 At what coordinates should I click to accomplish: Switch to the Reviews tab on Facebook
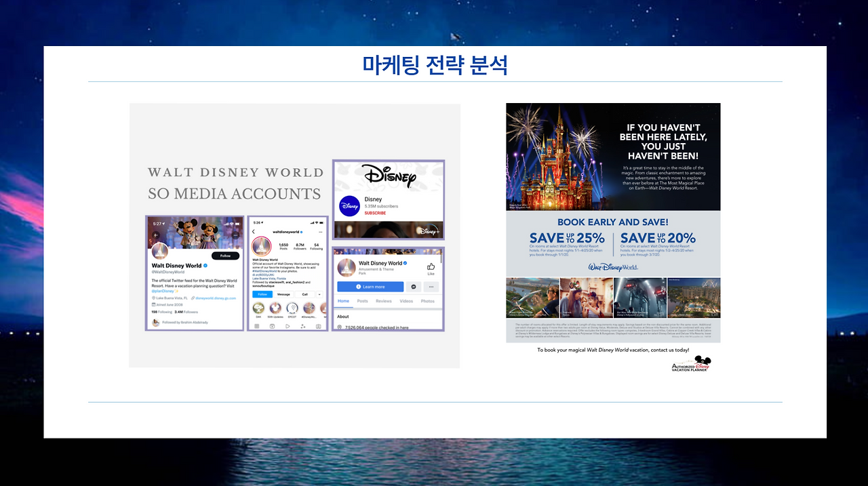coord(384,301)
